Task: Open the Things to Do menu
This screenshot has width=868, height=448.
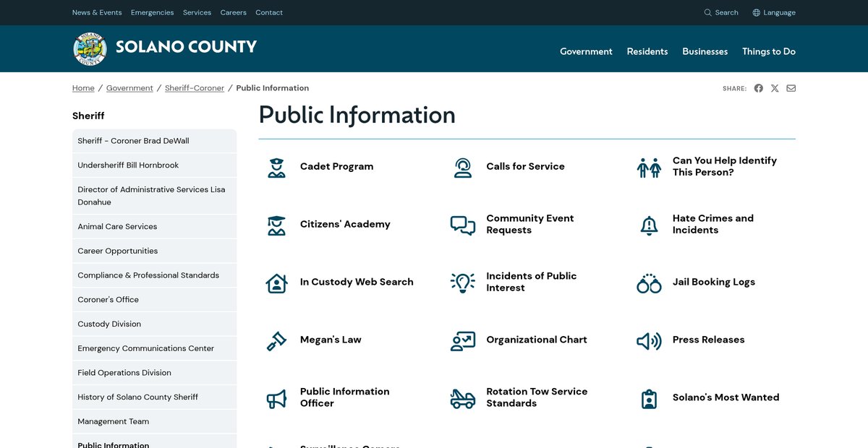Action: 769,51
